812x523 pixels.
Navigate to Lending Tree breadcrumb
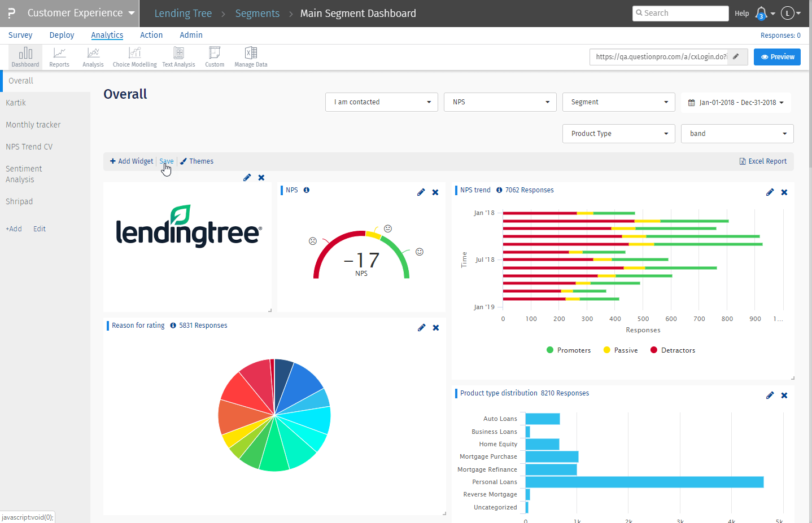point(183,14)
